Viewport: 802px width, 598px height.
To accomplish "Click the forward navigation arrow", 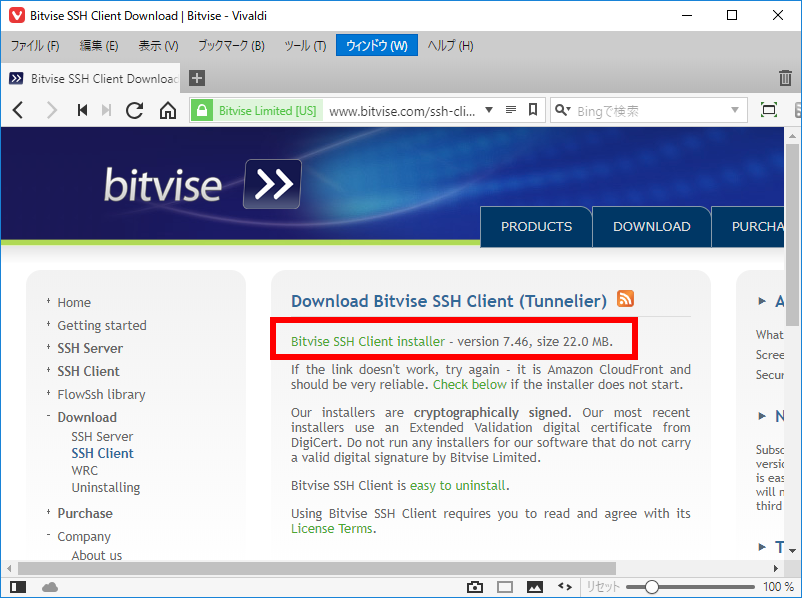I will [52, 110].
